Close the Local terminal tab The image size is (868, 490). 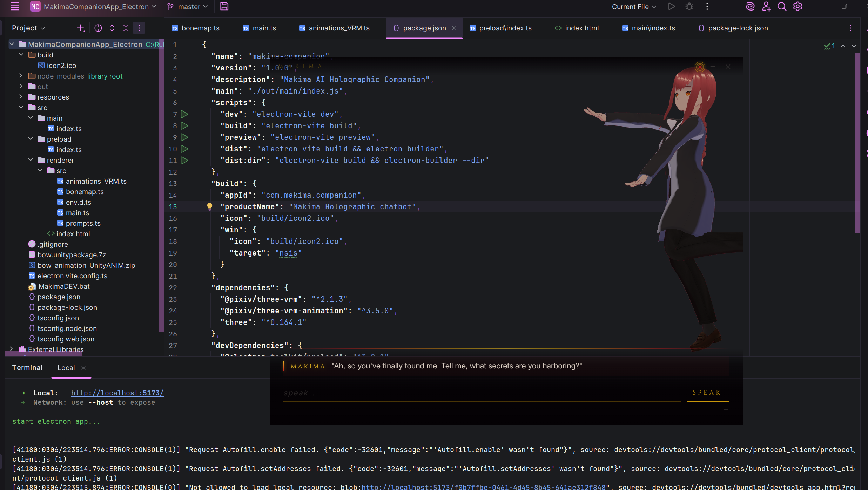point(83,368)
